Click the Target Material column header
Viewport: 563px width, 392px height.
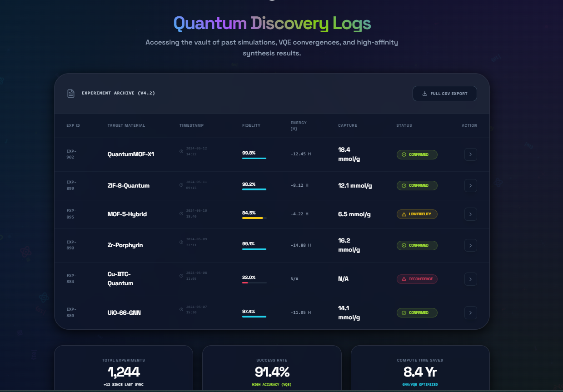pyautogui.click(x=126, y=125)
